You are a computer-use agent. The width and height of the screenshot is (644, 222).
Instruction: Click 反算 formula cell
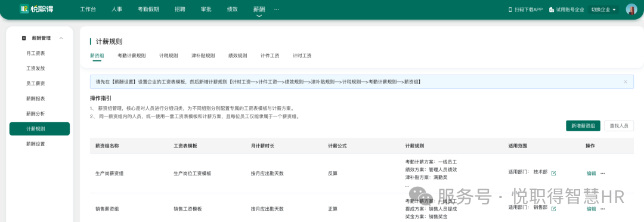pyautogui.click(x=333, y=174)
